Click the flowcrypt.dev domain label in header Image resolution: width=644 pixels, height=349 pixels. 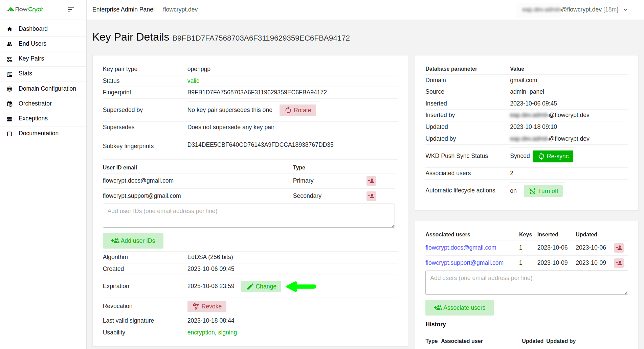click(x=180, y=9)
